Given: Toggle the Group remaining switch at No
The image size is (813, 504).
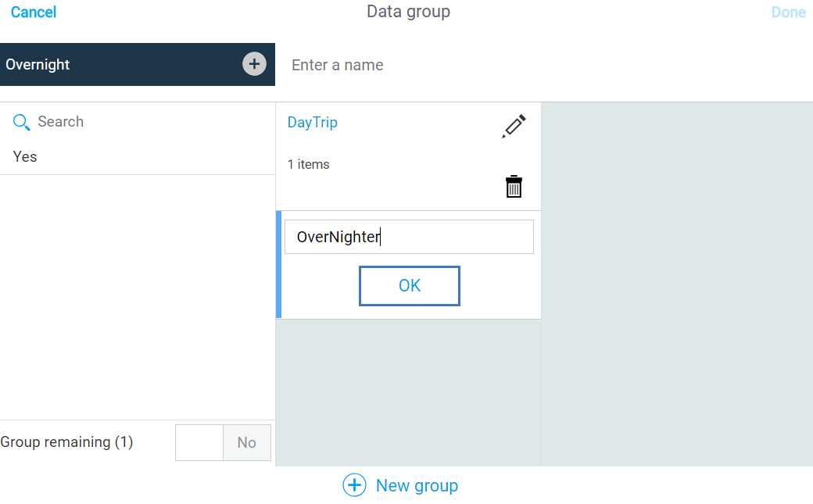Looking at the screenshot, I should point(247,442).
